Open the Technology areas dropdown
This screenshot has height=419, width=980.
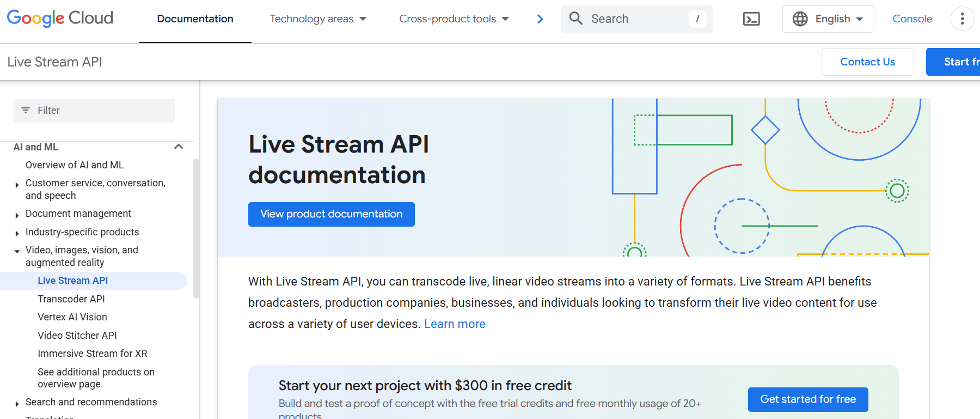[x=318, y=19]
